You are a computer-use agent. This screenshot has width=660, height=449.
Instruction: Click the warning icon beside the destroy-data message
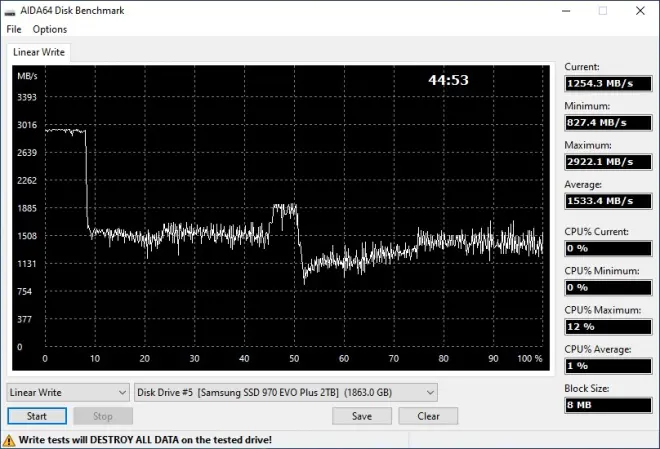pyautogui.click(x=9, y=439)
